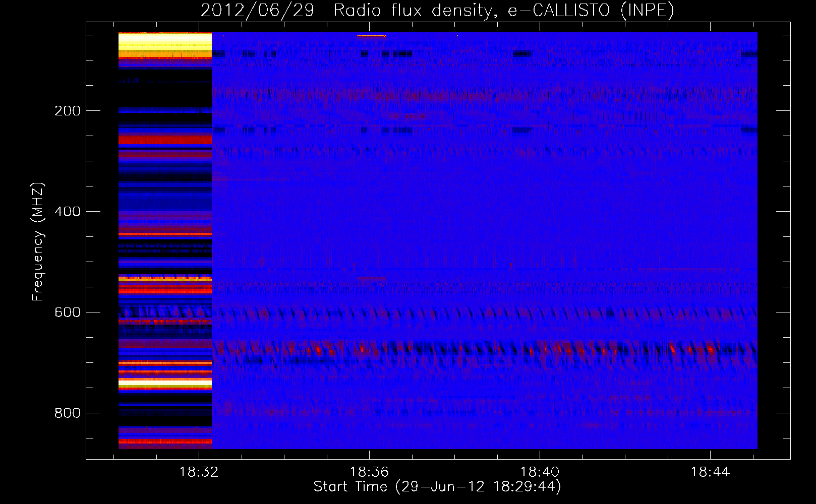Click the 'Start Time (29-Jun-12 18:29:44)' x-axis label
The width and height of the screenshot is (816, 504).
tap(437, 487)
